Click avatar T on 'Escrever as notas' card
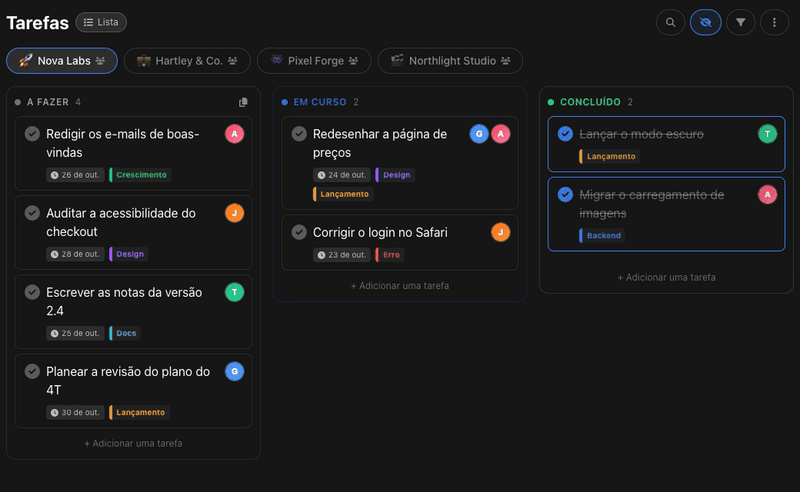 click(x=235, y=292)
